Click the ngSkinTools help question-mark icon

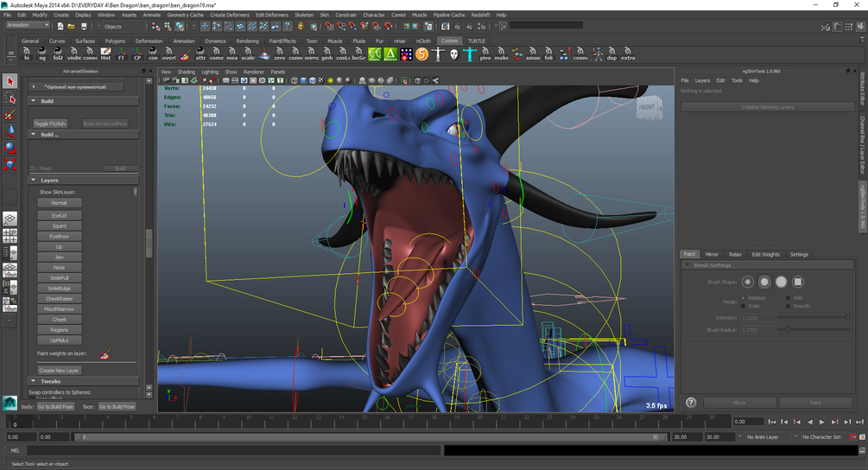point(691,403)
